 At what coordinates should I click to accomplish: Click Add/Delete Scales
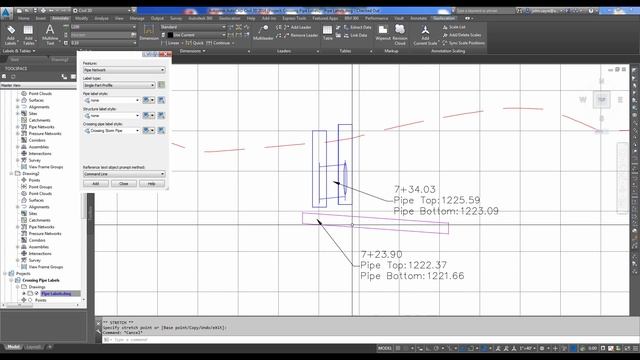pos(461,35)
